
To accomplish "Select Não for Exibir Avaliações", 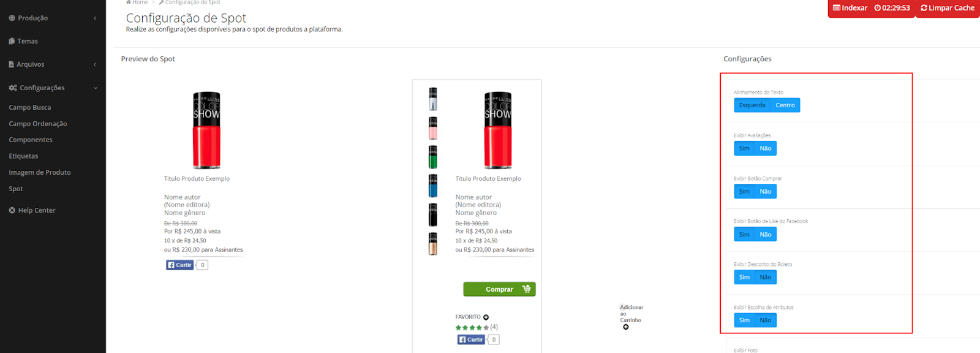I will [766, 148].
